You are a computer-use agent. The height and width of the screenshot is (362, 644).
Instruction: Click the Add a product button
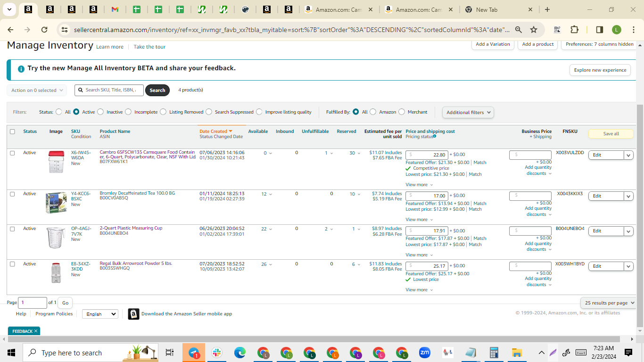538,44
